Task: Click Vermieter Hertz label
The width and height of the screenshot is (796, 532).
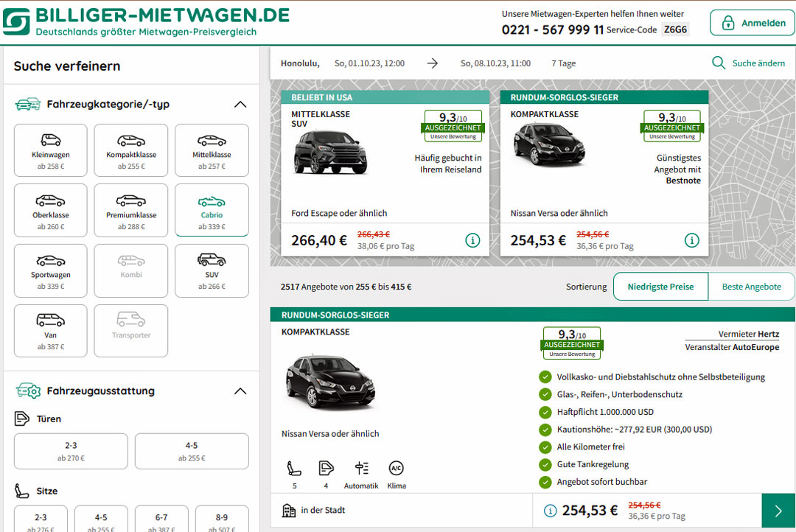Action: pyautogui.click(x=749, y=334)
